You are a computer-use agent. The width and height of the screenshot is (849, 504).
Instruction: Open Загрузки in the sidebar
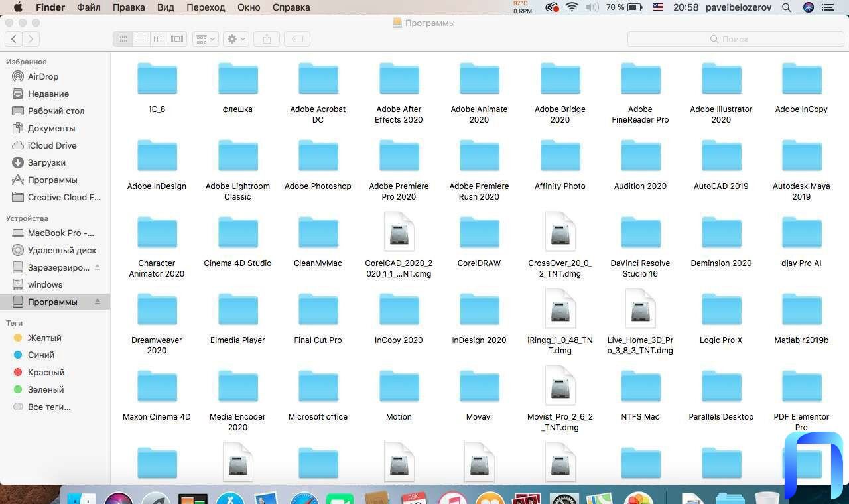coord(55,162)
